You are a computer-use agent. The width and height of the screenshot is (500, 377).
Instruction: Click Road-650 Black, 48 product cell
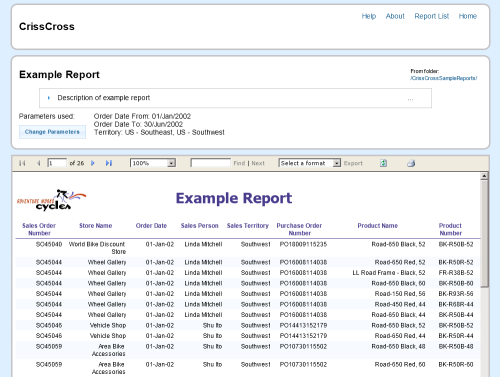tap(399, 346)
